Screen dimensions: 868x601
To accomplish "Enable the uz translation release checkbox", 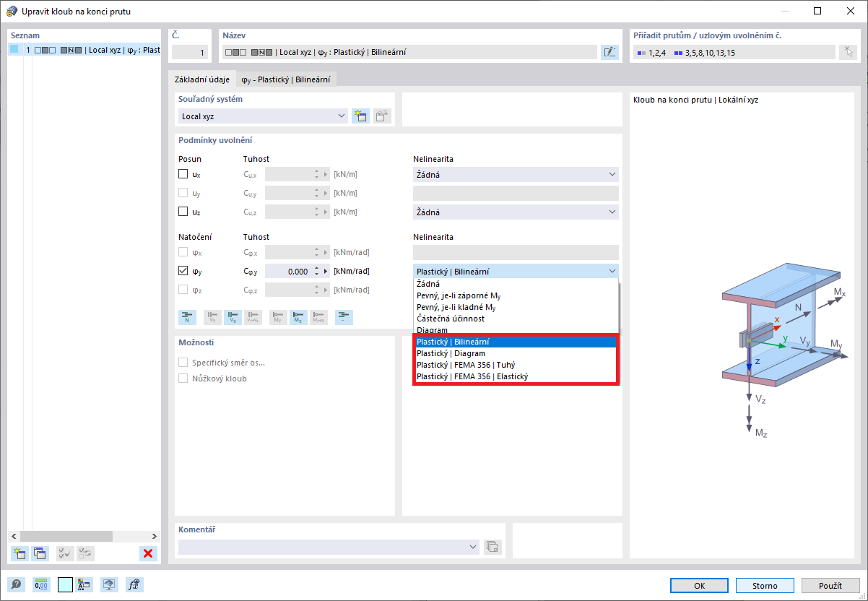I will 183,212.
